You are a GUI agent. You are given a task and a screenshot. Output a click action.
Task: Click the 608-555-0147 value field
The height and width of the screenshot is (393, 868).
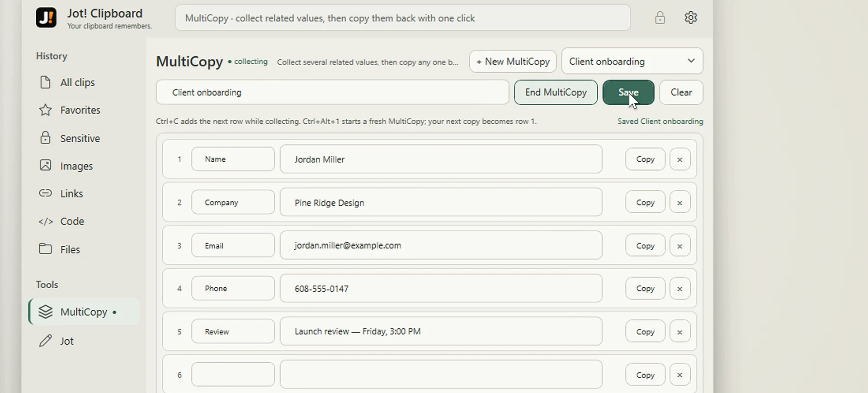(x=441, y=288)
